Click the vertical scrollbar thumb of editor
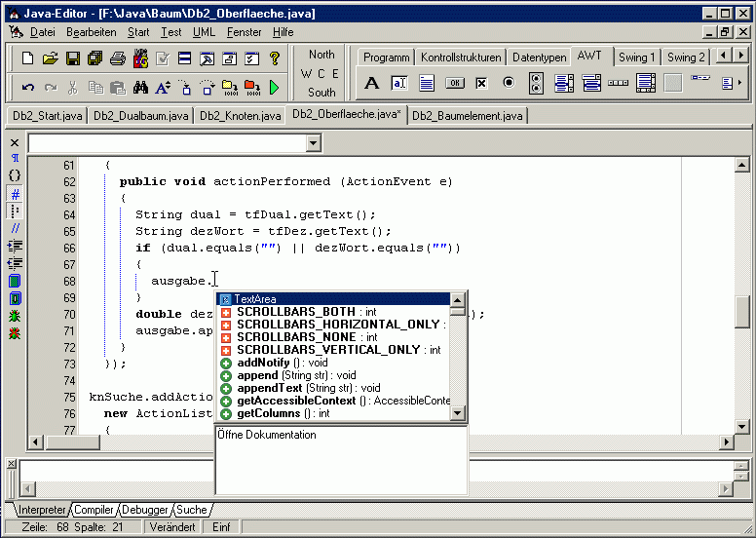 pos(742,312)
